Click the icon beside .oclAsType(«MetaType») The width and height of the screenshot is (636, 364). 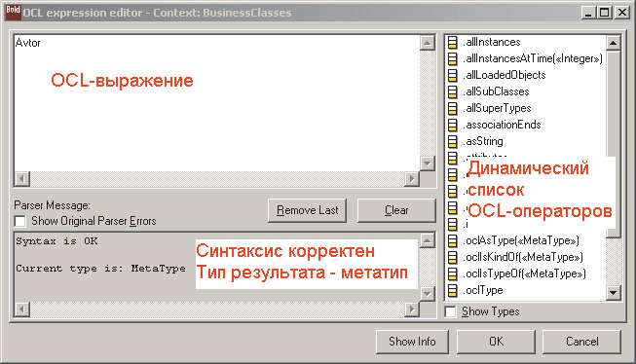point(452,240)
